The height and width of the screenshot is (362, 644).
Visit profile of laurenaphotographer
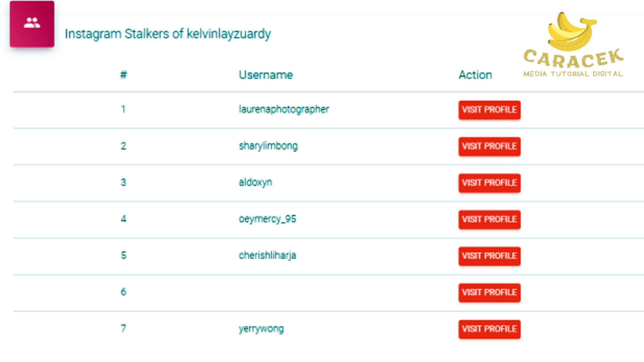[489, 110]
